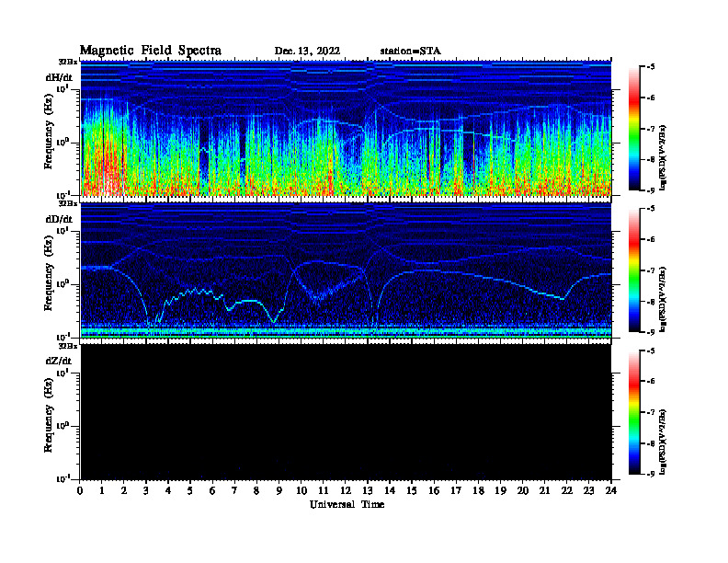Click the color scale bar beside dZ/dt panel
728x563 pixels.
(x=634, y=412)
